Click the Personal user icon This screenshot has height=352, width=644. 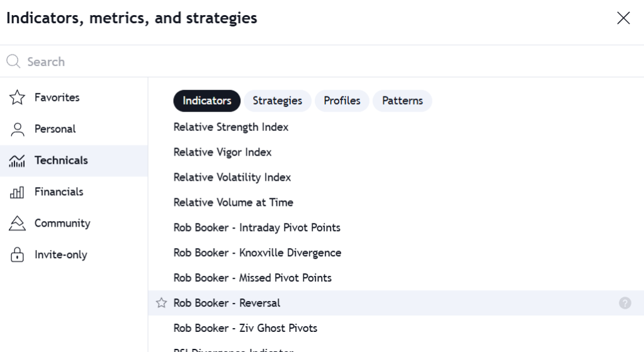(17, 129)
